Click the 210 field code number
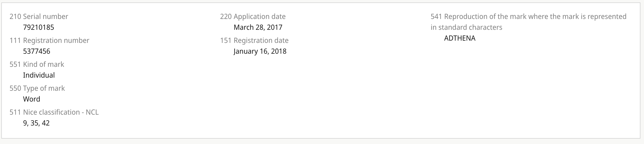This screenshot has height=144, width=644. pos(15,16)
